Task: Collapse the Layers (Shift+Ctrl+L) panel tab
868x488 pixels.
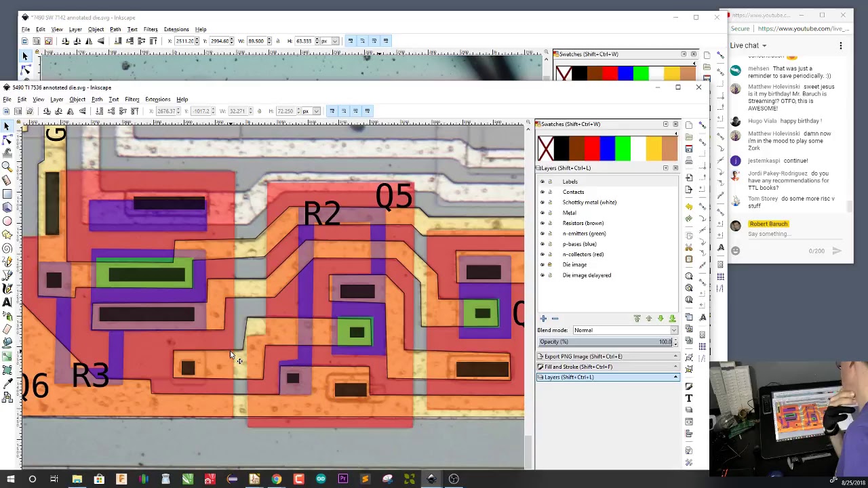Action: (608, 377)
